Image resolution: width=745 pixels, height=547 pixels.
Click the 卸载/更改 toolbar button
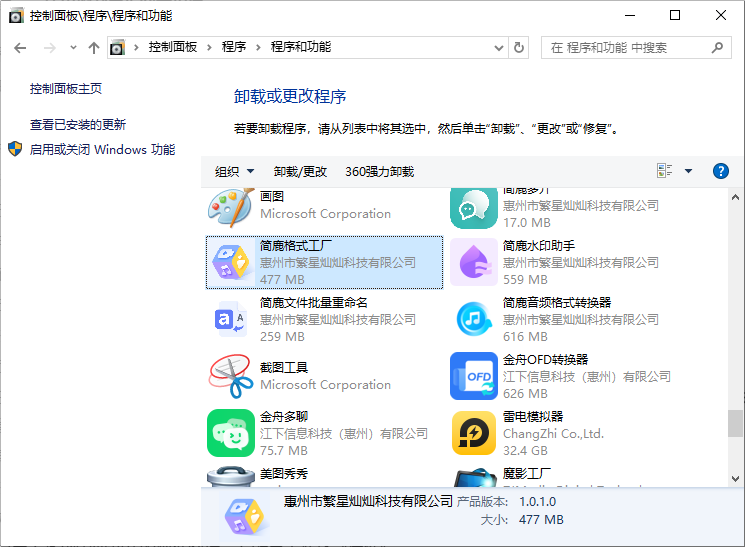300,172
